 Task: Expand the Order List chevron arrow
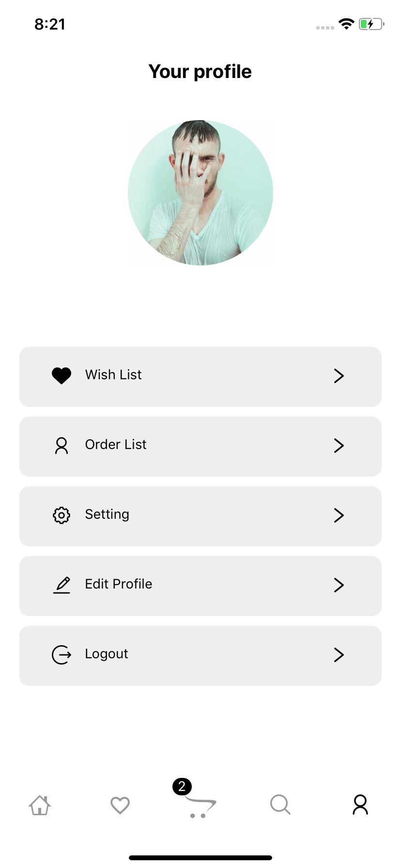339,446
